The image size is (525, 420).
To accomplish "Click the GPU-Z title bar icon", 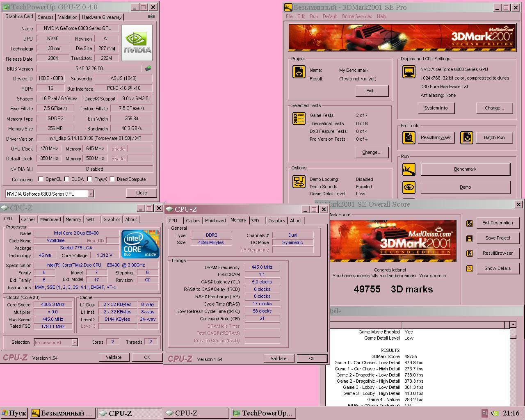I will coord(6,7).
